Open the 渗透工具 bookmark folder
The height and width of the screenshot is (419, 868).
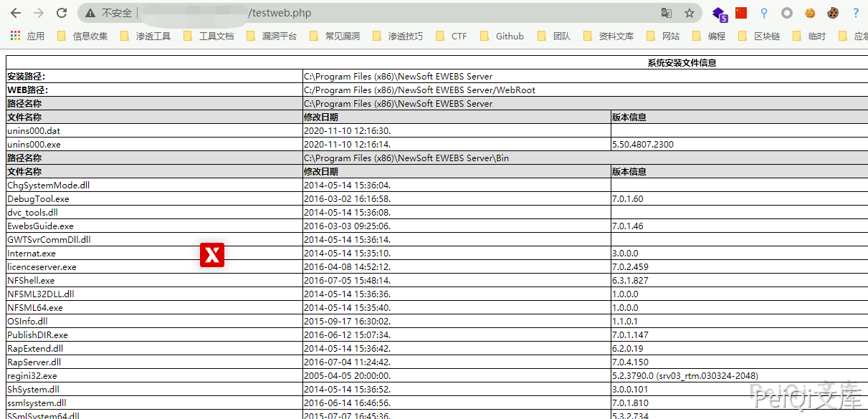(x=146, y=36)
